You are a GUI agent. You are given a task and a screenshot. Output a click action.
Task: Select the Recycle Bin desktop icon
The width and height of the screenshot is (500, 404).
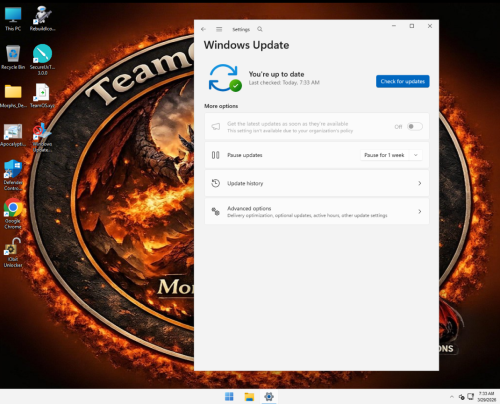coord(13,57)
